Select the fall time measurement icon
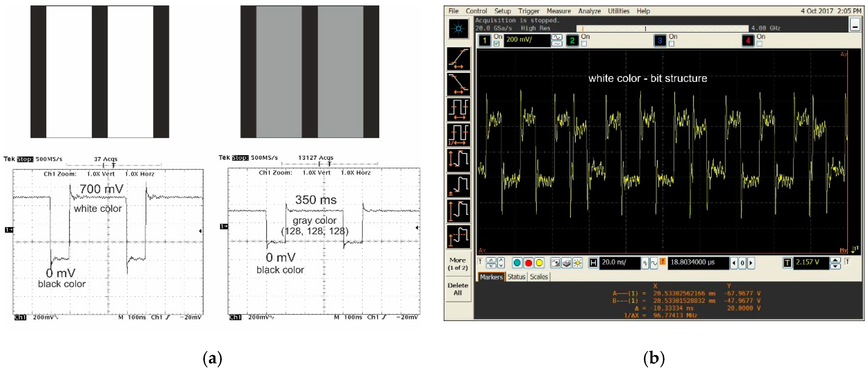This screenshot has width=868, height=369. coord(458,84)
